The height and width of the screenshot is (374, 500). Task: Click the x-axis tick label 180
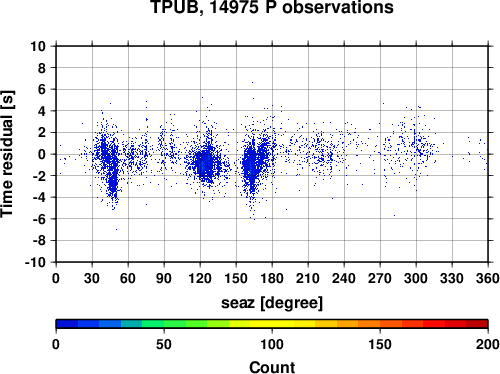tap(272, 278)
